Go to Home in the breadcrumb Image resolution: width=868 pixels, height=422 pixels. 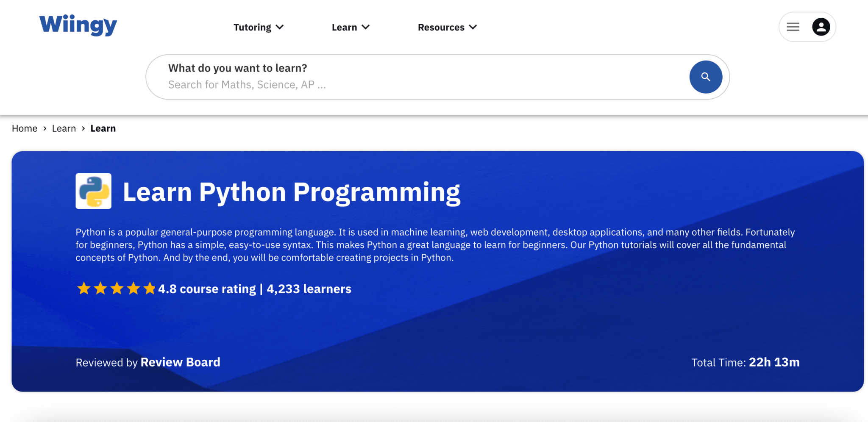point(25,128)
